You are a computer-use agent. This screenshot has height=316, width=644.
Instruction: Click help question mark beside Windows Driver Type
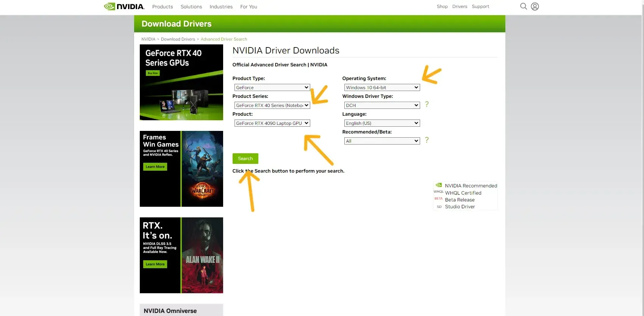click(x=427, y=104)
